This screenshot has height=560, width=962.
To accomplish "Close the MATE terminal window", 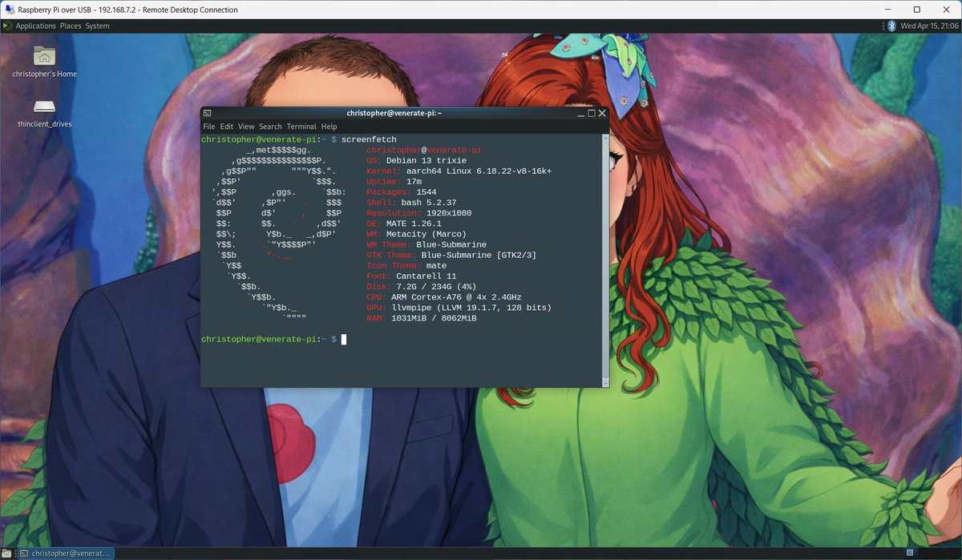I will [x=602, y=114].
